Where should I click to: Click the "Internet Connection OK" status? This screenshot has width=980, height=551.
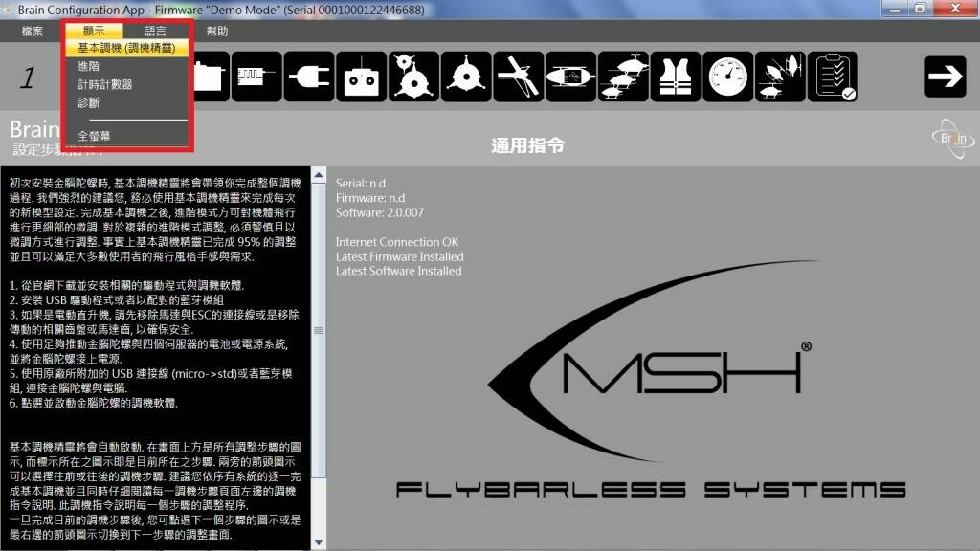pos(397,242)
